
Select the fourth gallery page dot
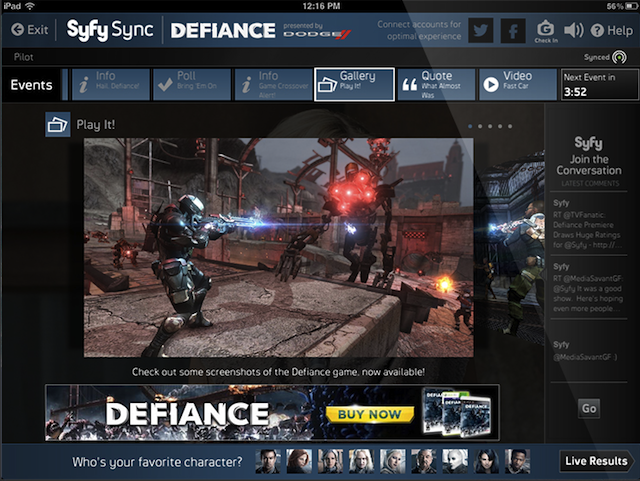(500, 127)
